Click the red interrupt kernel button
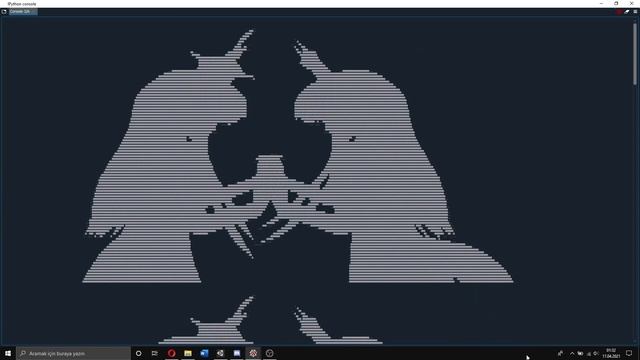 [619, 12]
